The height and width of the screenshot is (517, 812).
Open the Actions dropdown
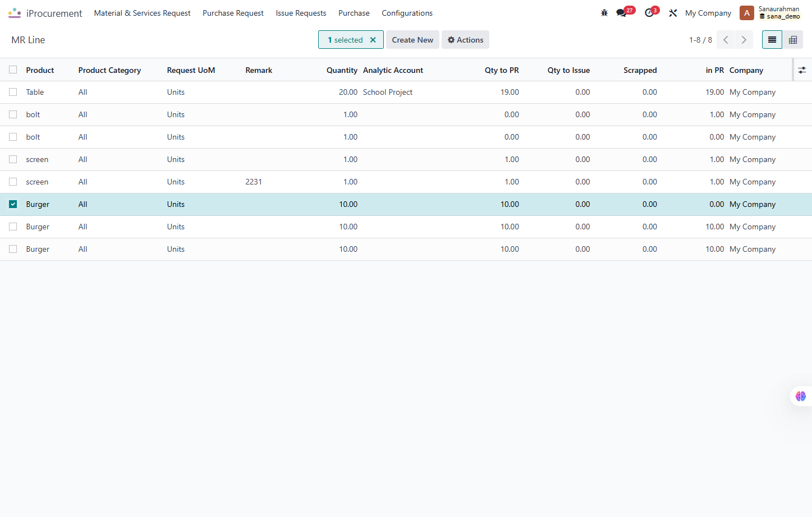click(465, 40)
